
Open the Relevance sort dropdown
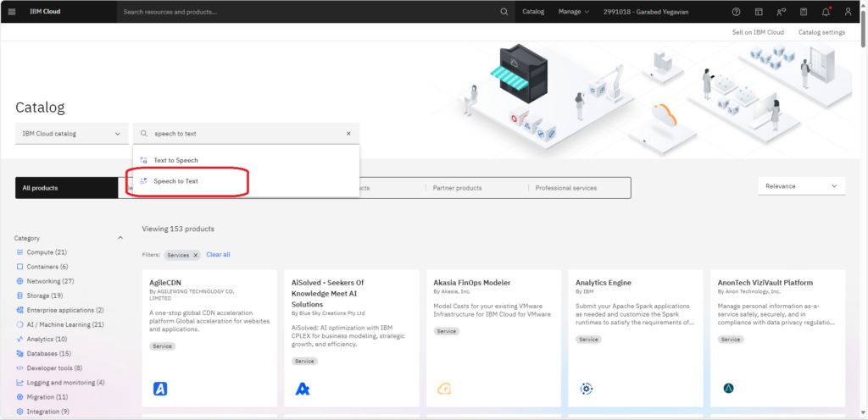click(802, 186)
